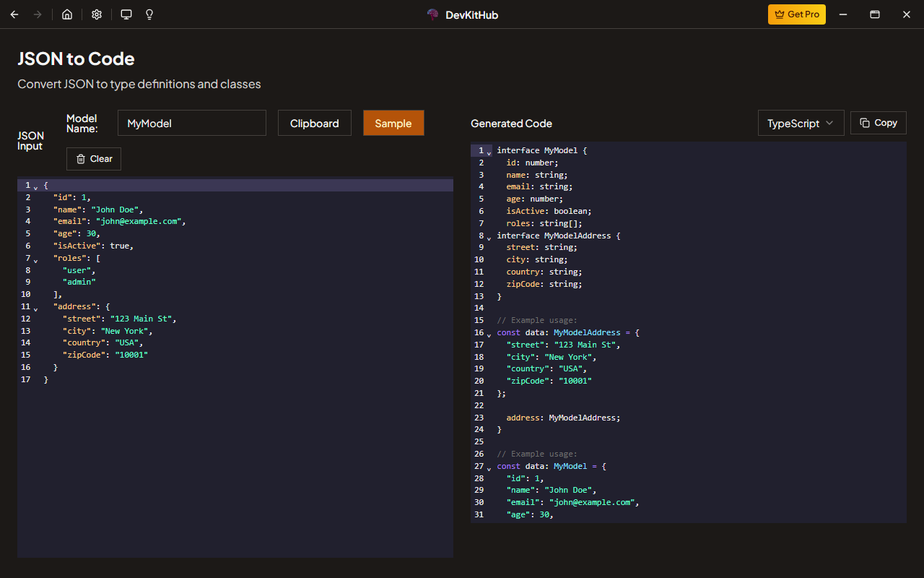The height and width of the screenshot is (578, 924).
Task: Focus the Model Name input field
Action: click(x=192, y=123)
